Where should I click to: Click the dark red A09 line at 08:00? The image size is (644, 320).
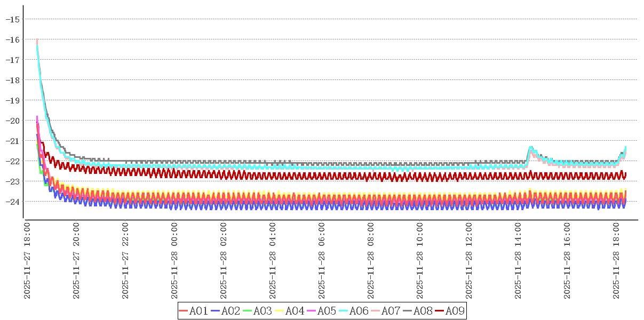[371, 175]
